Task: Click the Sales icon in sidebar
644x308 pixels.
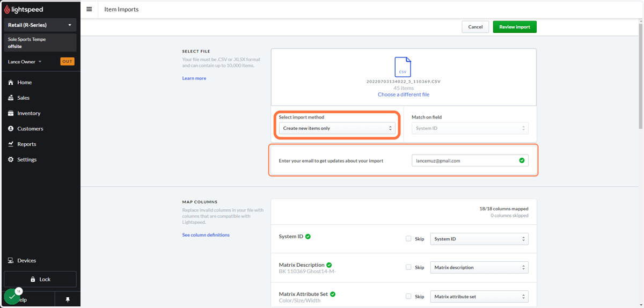Action: [11, 98]
